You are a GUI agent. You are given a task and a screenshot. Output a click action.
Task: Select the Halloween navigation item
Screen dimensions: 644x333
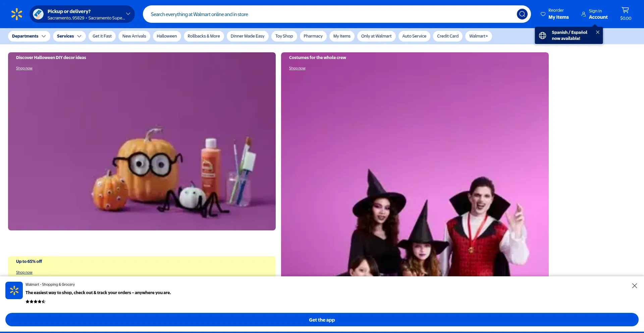pos(167,36)
